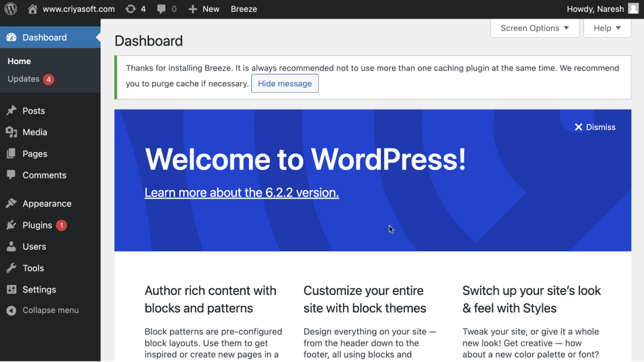Open Learn more about the 6.2.2 version
This screenshot has width=644, height=362.
(x=241, y=193)
